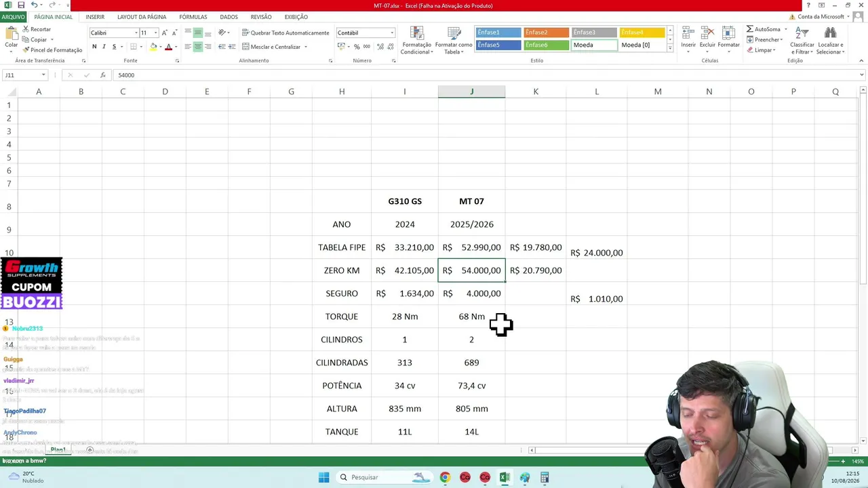Open the AutoSoma dropdown arrow
Screen dimensions: 868x488
click(786, 29)
